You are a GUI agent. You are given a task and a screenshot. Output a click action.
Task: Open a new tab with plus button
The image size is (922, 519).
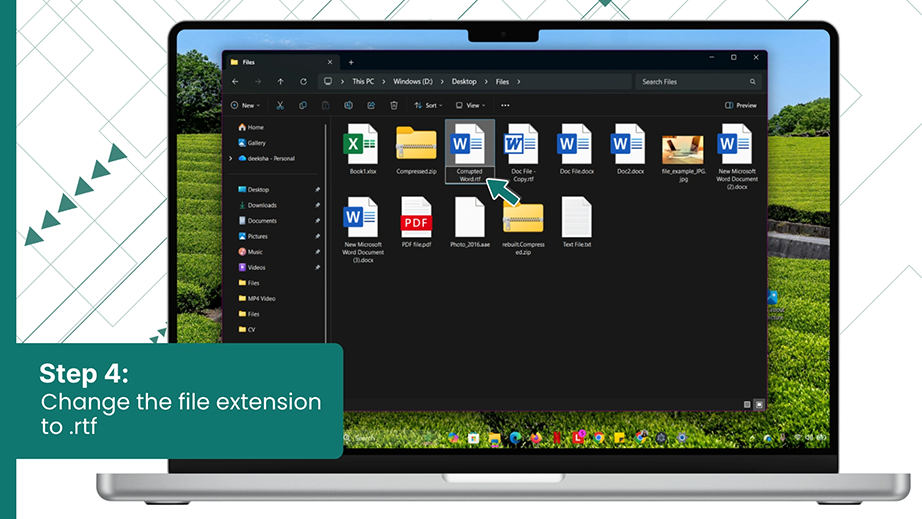point(351,62)
